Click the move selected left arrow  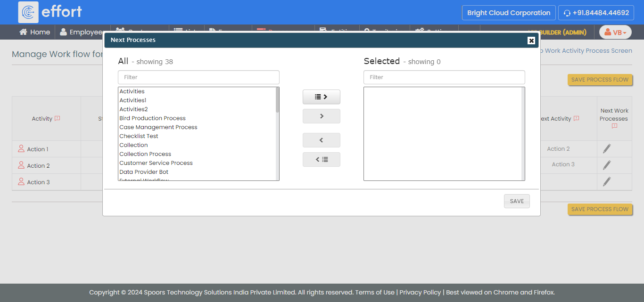(x=321, y=140)
